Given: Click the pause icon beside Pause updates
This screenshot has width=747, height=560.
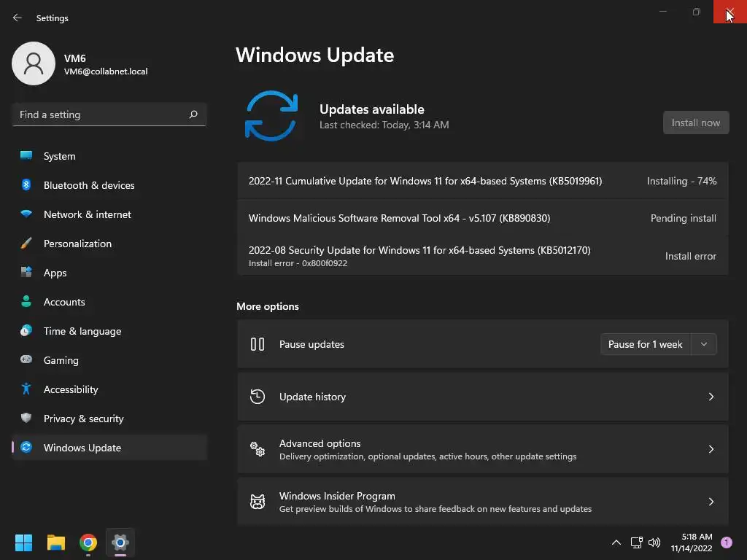Looking at the screenshot, I should (258, 344).
